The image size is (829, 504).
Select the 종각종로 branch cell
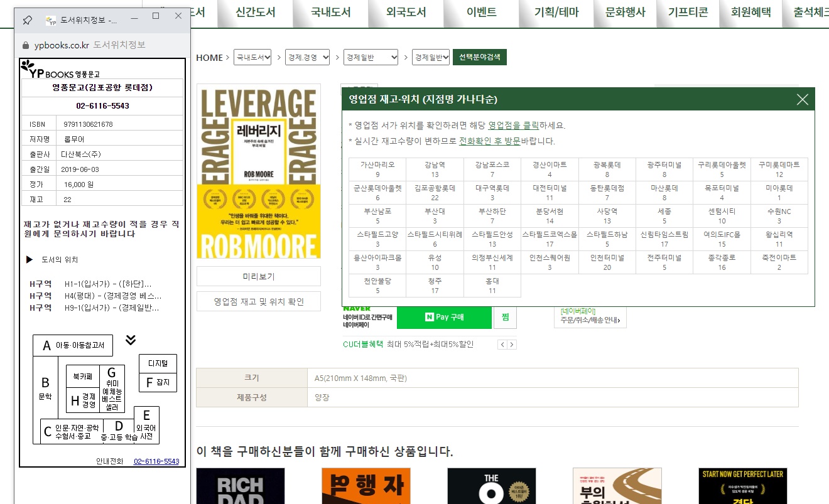[722, 262]
